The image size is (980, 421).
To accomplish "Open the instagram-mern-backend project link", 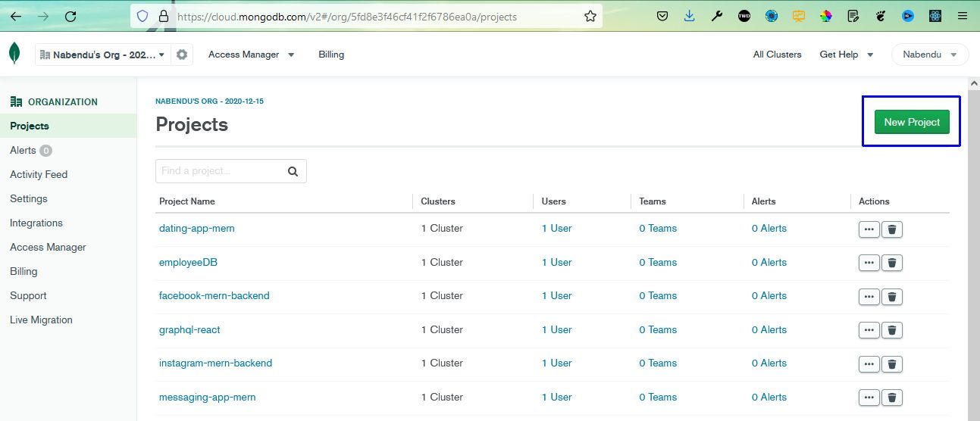I will tap(215, 363).
